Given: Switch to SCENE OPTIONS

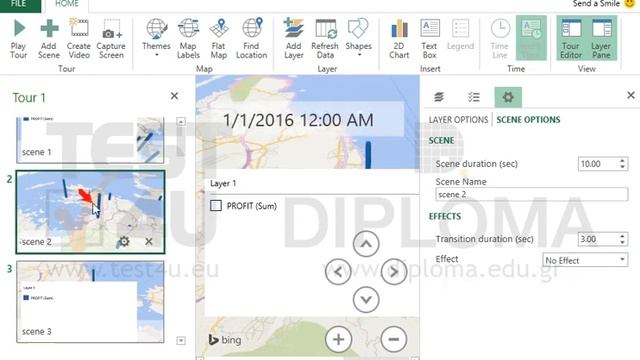Looking at the screenshot, I should (528, 120).
